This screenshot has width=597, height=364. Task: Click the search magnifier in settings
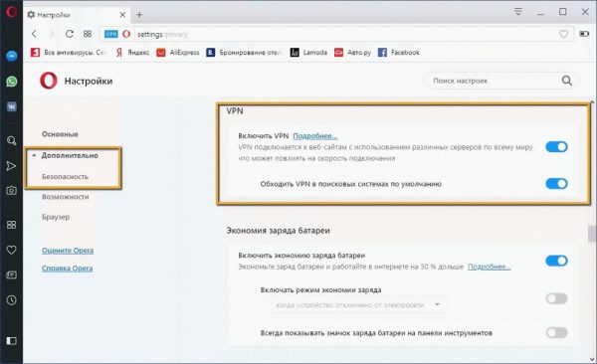point(566,81)
